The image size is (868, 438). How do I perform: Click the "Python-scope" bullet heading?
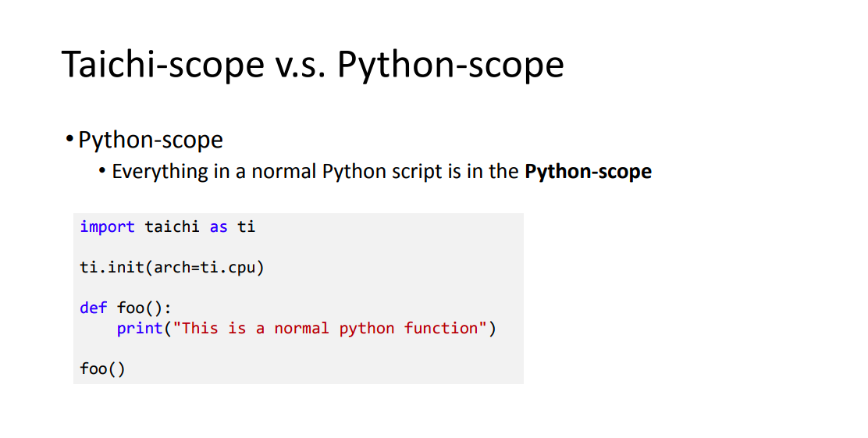[x=151, y=140]
